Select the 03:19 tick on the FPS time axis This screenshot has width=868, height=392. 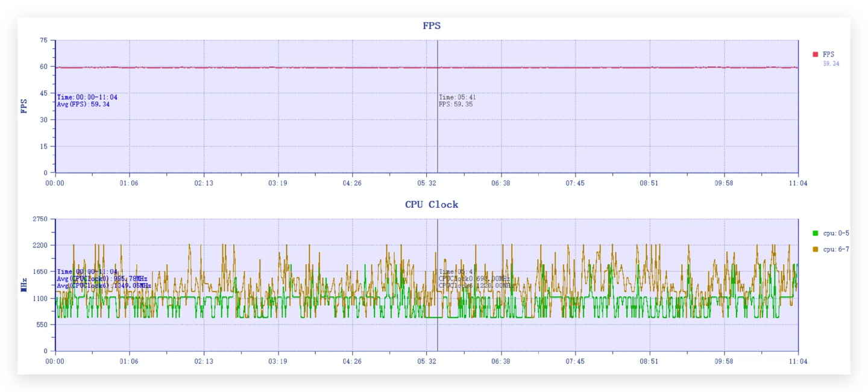click(x=278, y=183)
